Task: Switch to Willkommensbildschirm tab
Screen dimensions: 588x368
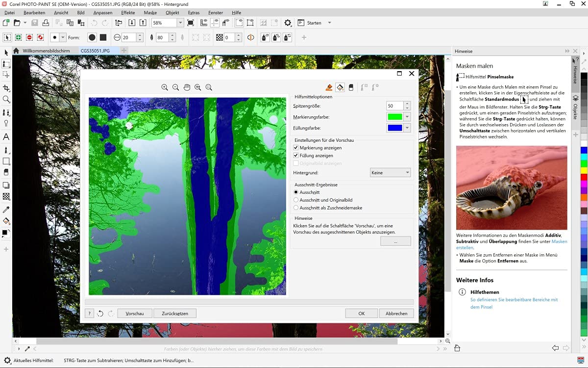Action: pos(46,51)
